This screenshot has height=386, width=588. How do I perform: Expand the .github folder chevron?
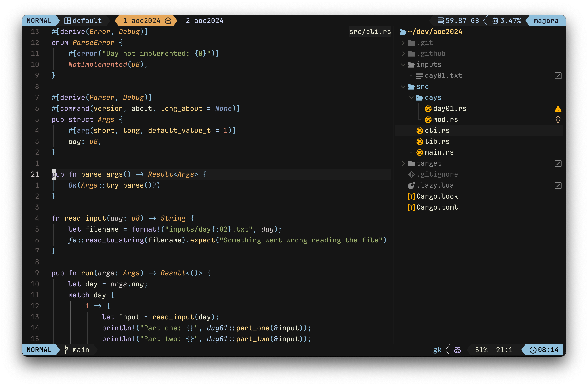tap(403, 54)
